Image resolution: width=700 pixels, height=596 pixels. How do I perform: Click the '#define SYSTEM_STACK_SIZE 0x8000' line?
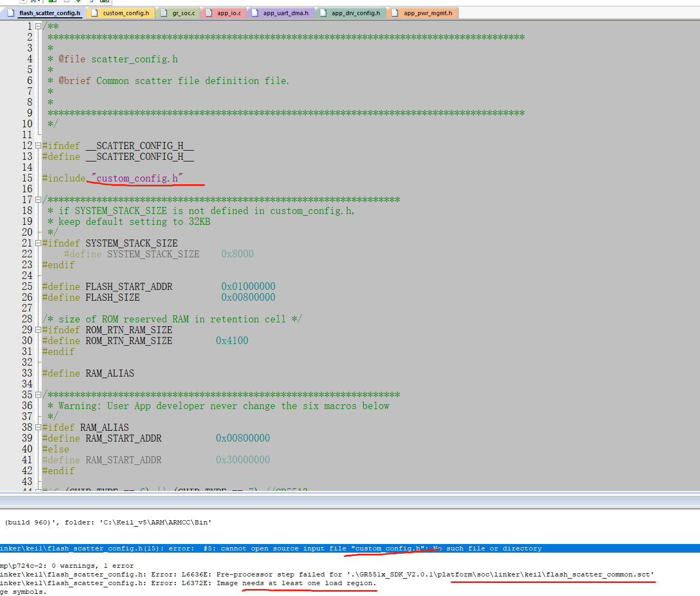click(159, 254)
